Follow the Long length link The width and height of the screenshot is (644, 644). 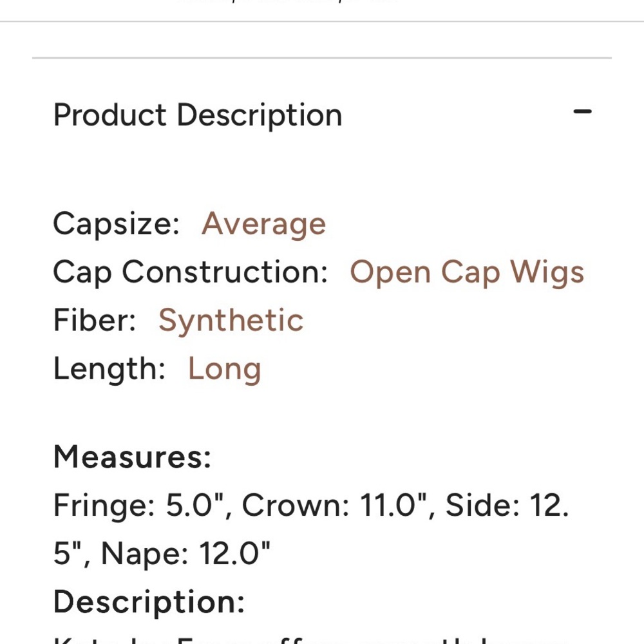click(224, 369)
